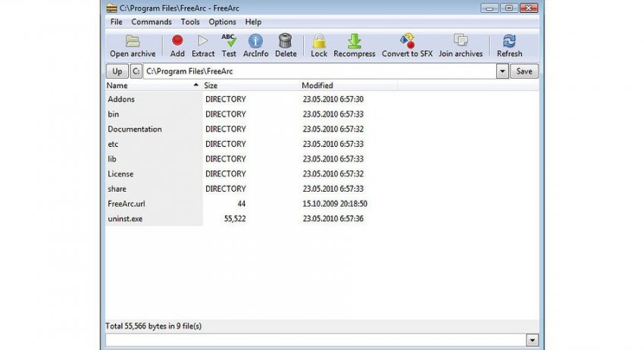
Task: Select the Documentation directory row
Action: [x=135, y=129]
